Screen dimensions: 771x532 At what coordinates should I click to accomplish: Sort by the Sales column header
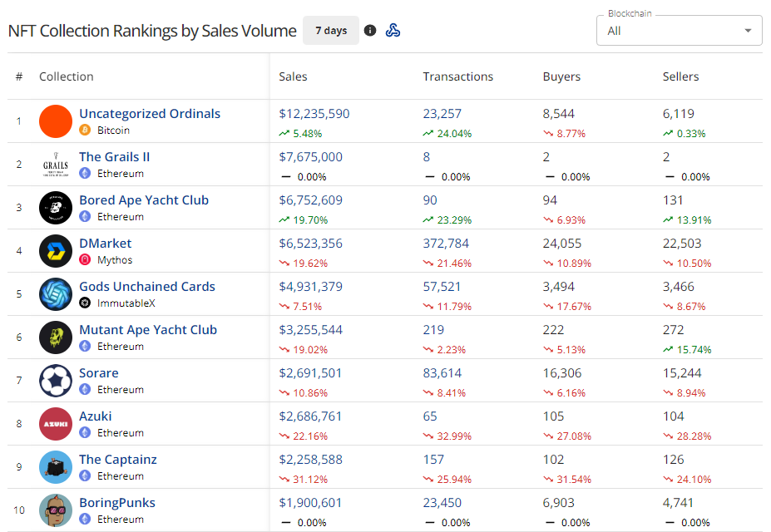[293, 76]
